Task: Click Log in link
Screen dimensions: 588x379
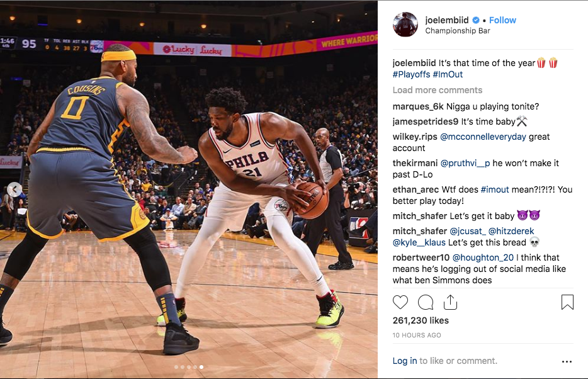Action: click(405, 361)
